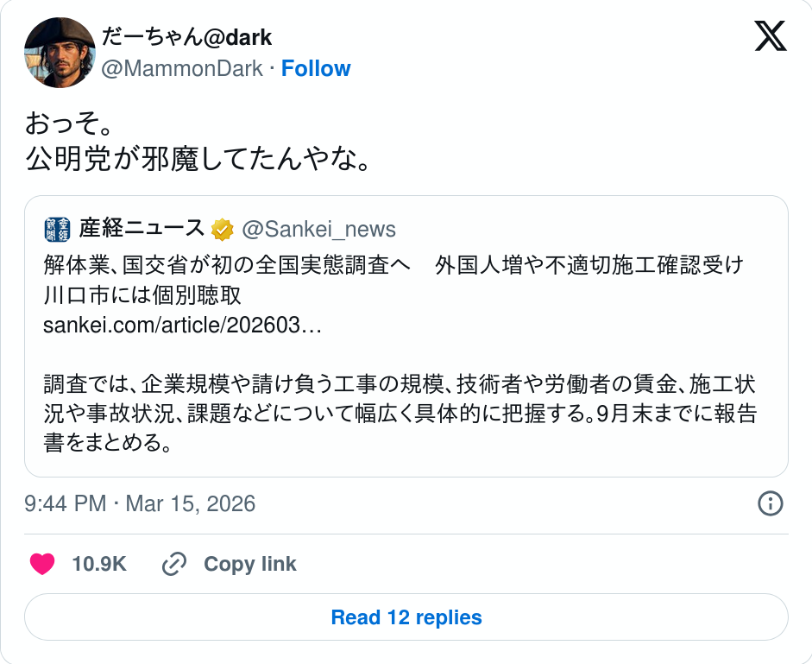The image size is (812, 664).
Task: Follow the @MammonDark account
Action: click(316, 69)
